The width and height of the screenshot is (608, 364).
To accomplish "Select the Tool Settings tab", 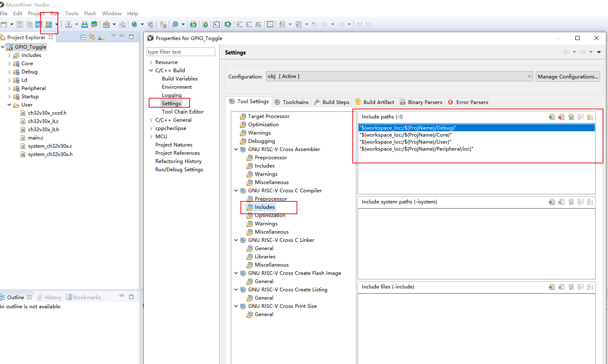I will [249, 102].
